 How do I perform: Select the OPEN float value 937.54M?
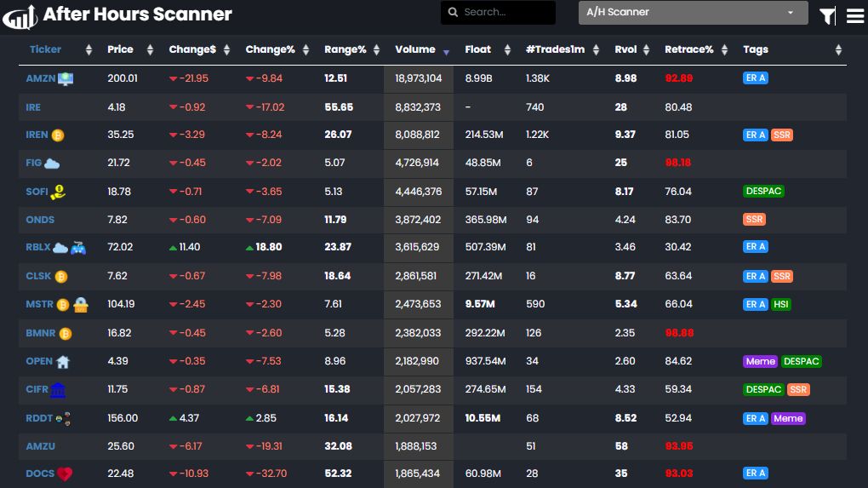pyautogui.click(x=485, y=361)
